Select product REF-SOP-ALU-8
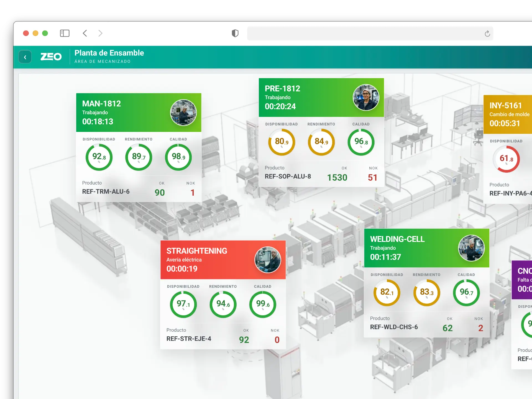The image size is (532, 399). click(288, 177)
